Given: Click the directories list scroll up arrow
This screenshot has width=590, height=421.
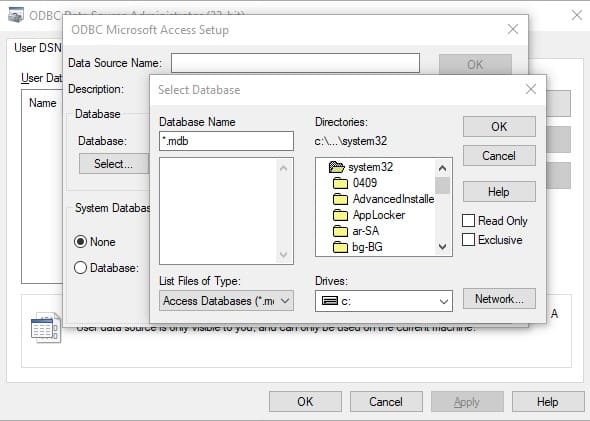Looking at the screenshot, I should pyautogui.click(x=442, y=168).
